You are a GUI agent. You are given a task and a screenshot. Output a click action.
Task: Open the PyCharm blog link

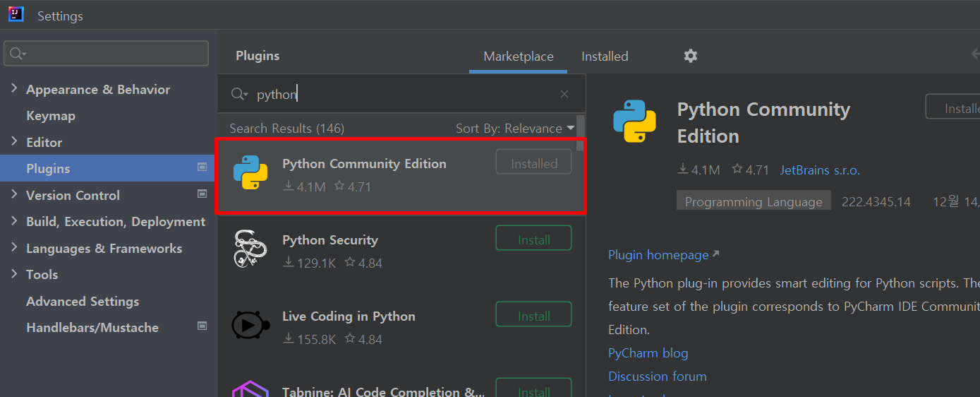[648, 353]
